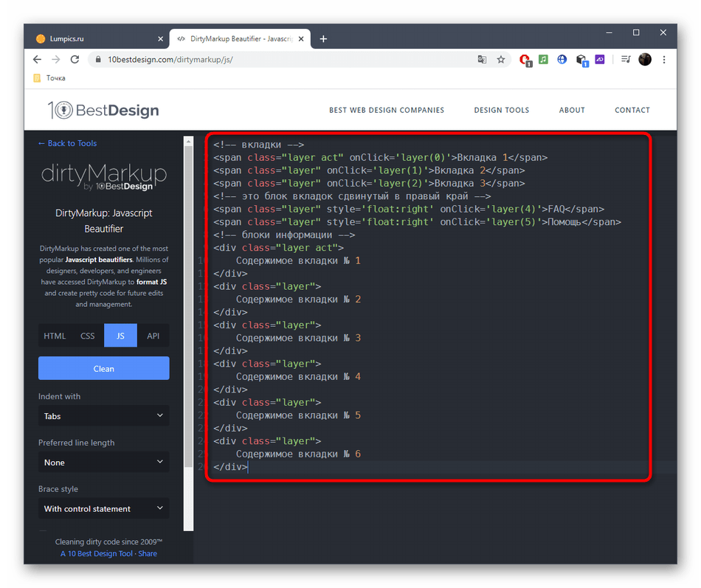
Task: Switch to the API tab
Action: 153,336
